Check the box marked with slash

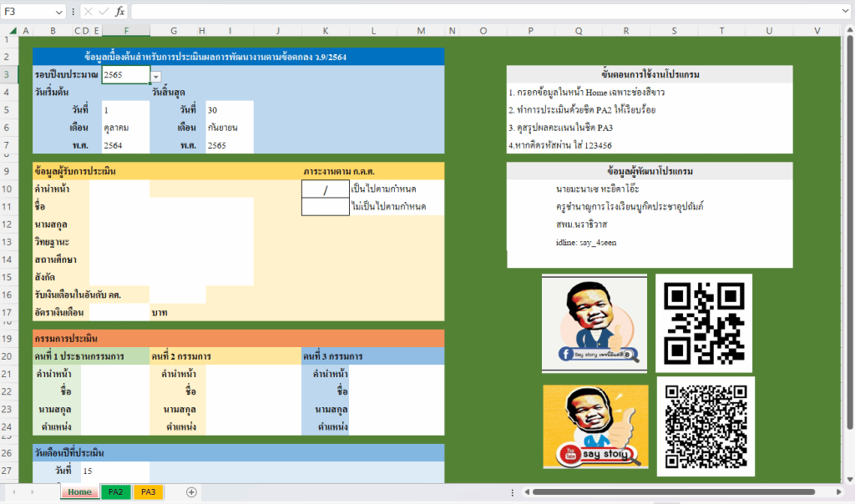326,189
